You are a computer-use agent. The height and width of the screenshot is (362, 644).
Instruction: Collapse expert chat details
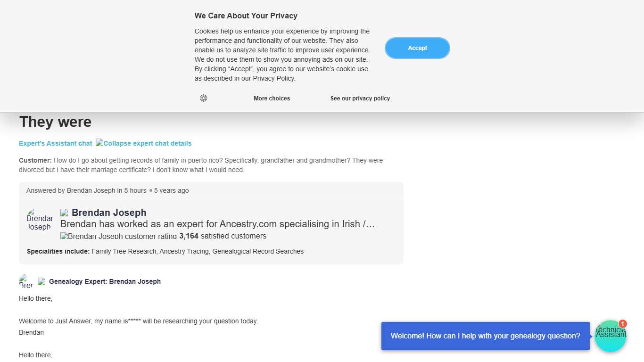point(144,143)
